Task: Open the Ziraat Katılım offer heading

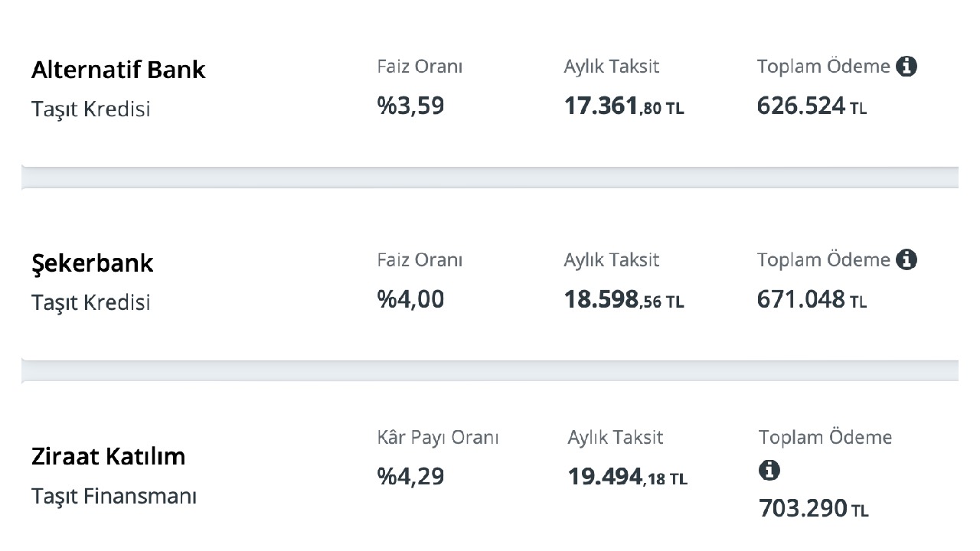Action: click(109, 457)
